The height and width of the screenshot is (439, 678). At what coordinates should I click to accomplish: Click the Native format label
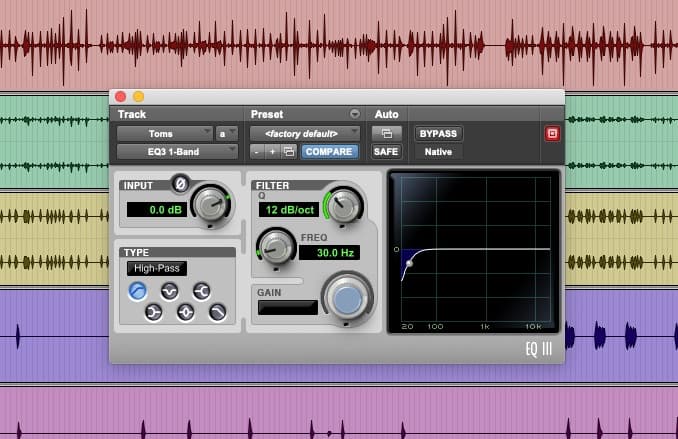pyautogui.click(x=438, y=152)
